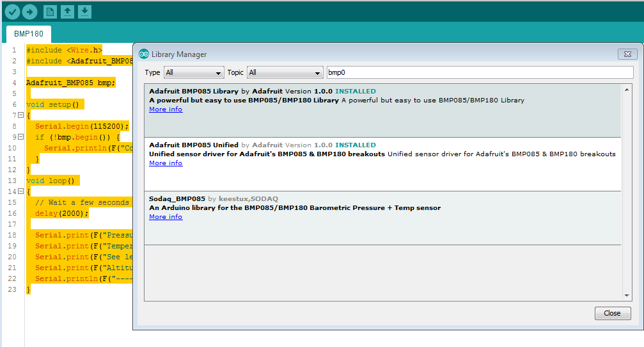The image size is (644, 347).
Task: Click the Upload arrow toolbar icon
Action: pyautogui.click(x=29, y=12)
